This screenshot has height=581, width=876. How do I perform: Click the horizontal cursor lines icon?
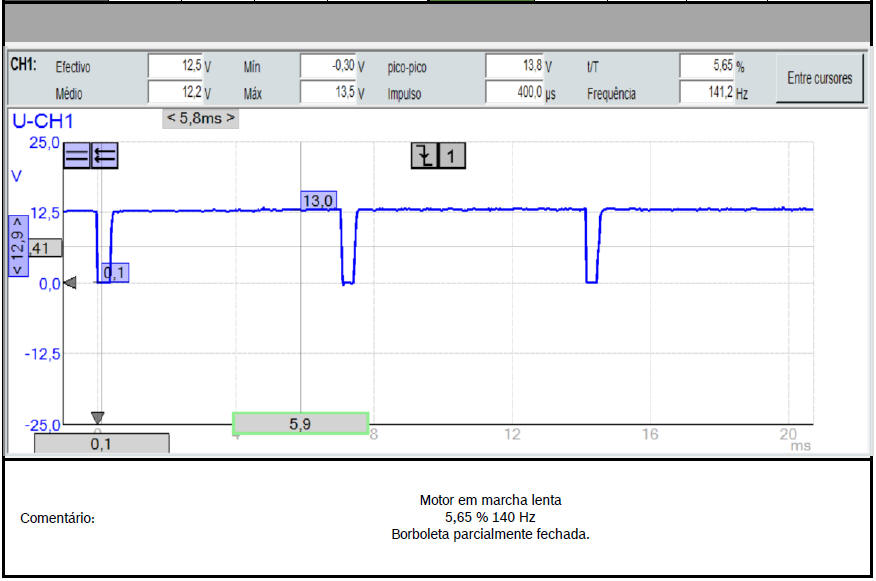pyautogui.click(x=77, y=155)
